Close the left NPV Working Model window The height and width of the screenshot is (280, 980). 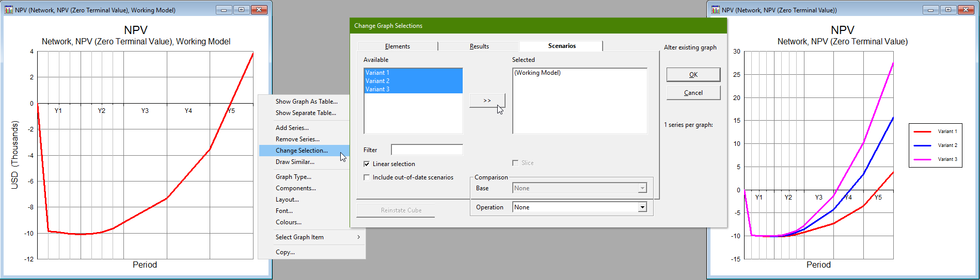pos(259,10)
